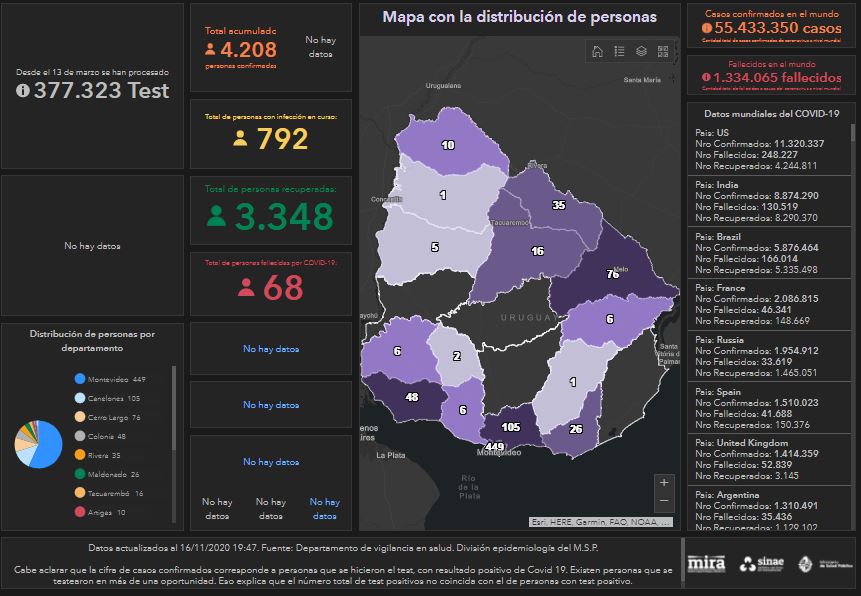This screenshot has height=596, width=861.
Task: Click the map home (default extent) icon
Action: pyautogui.click(x=597, y=51)
